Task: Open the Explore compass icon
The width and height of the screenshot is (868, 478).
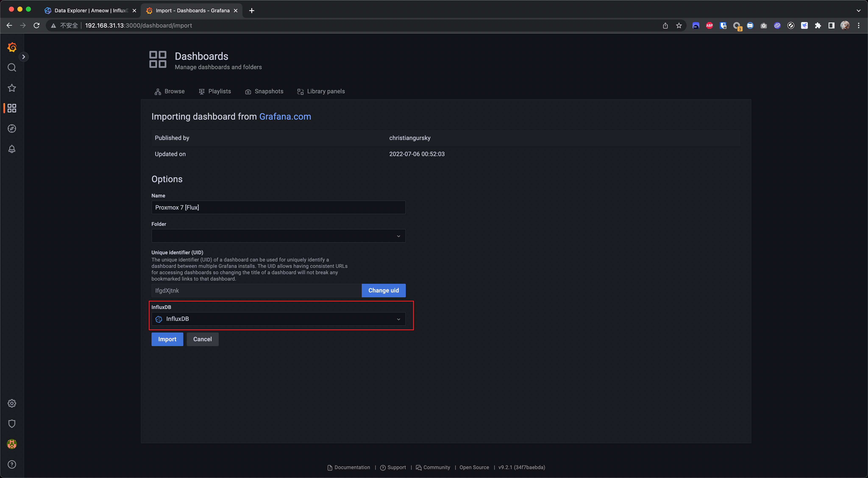Action: click(12, 129)
